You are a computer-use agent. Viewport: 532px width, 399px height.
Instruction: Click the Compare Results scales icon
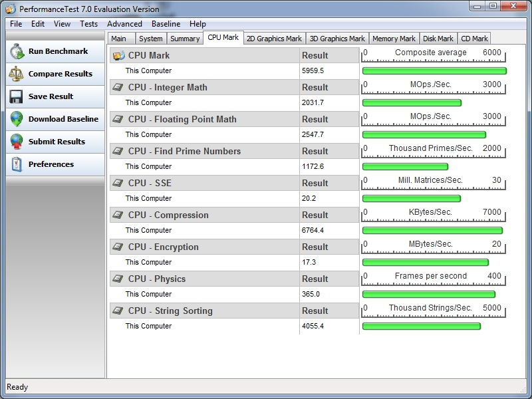point(16,74)
